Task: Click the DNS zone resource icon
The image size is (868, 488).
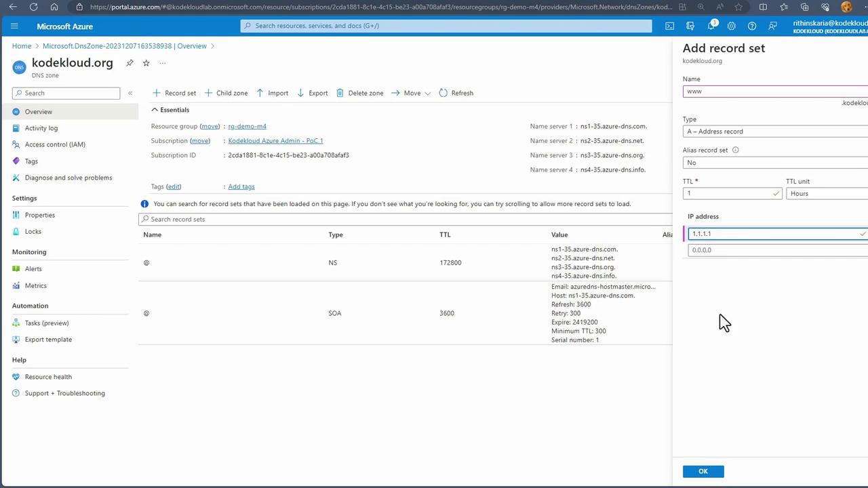Action: tap(19, 67)
